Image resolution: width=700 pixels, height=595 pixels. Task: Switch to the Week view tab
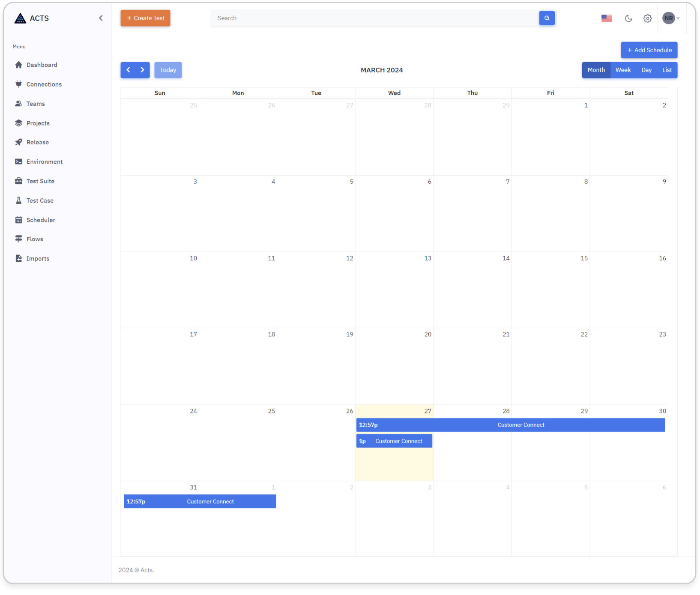click(623, 70)
